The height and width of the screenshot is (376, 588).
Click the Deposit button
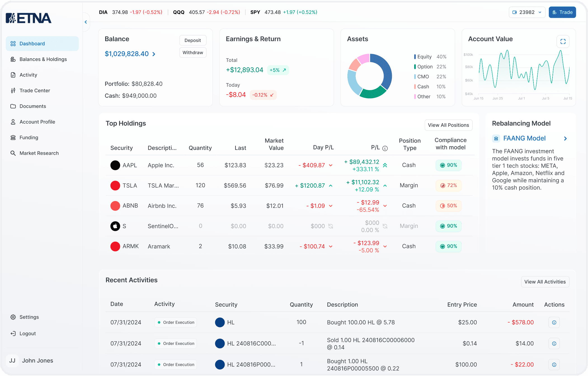pos(193,40)
